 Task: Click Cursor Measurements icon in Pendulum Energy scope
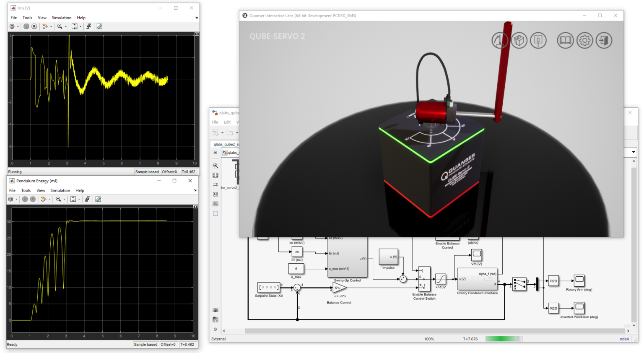(x=98, y=199)
